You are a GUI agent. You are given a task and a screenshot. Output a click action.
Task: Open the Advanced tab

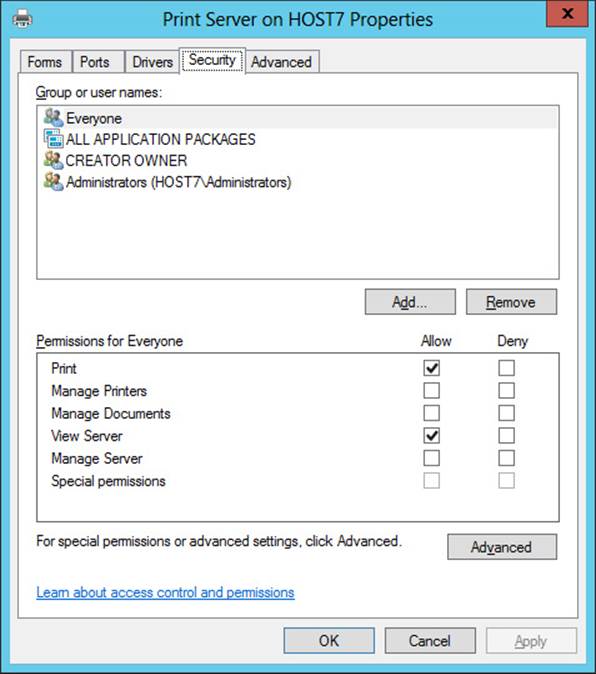pos(282,62)
